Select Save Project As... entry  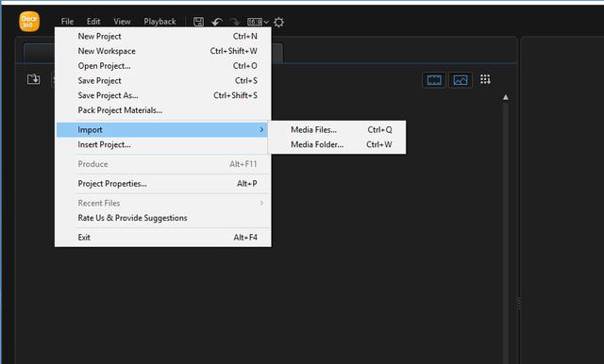[x=163, y=95]
